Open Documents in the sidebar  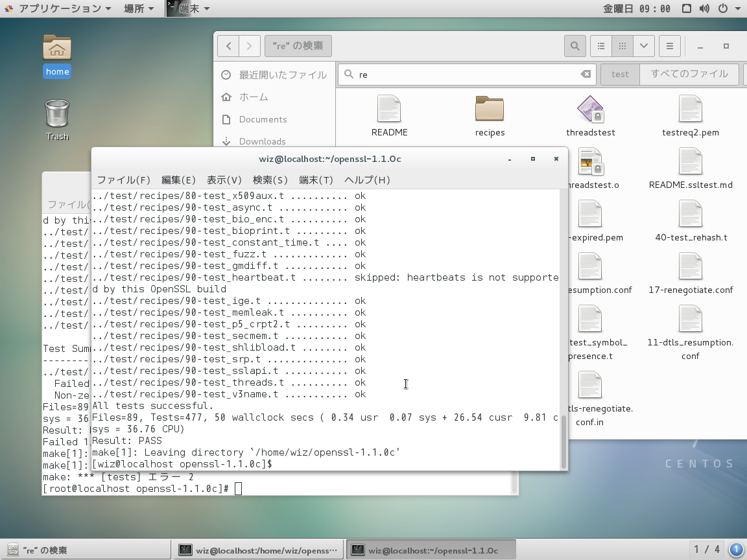pyautogui.click(x=274, y=119)
